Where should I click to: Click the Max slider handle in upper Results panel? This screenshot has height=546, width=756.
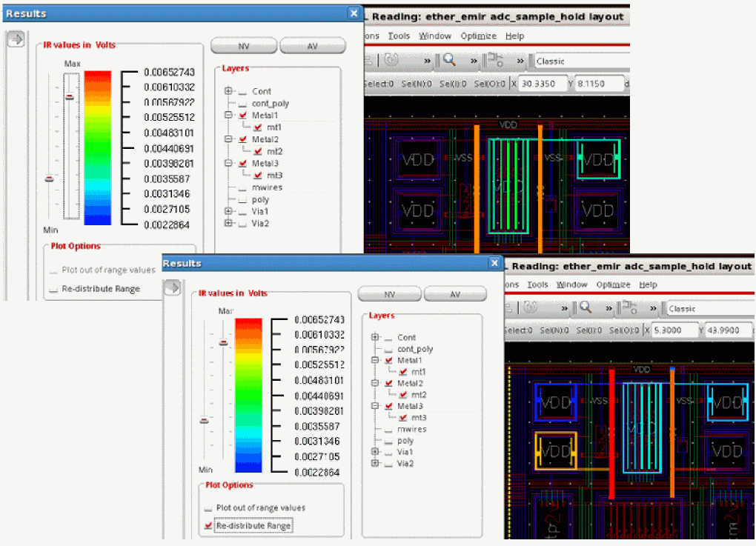[x=70, y=96]
